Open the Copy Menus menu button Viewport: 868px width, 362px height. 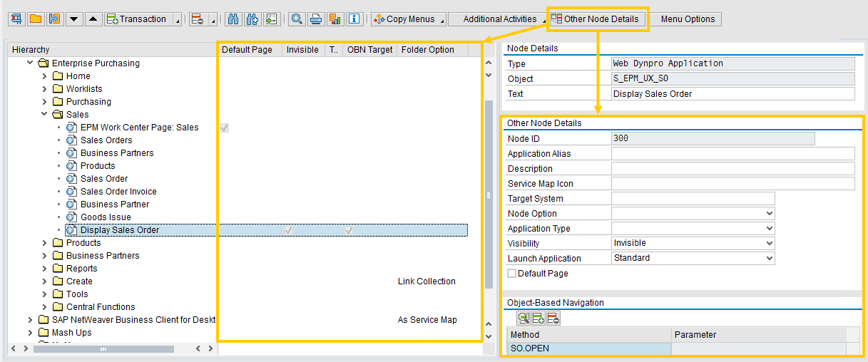(x=409, y=19)
